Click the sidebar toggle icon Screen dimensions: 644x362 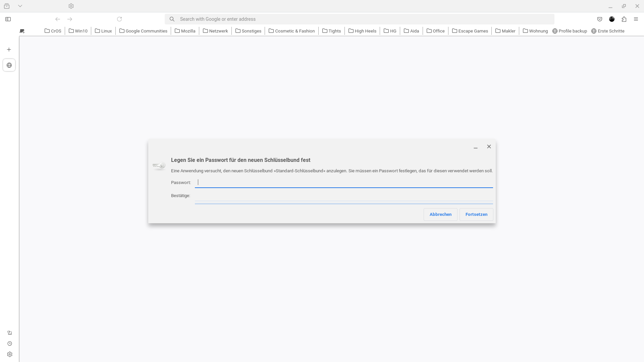tap(8, 19)
